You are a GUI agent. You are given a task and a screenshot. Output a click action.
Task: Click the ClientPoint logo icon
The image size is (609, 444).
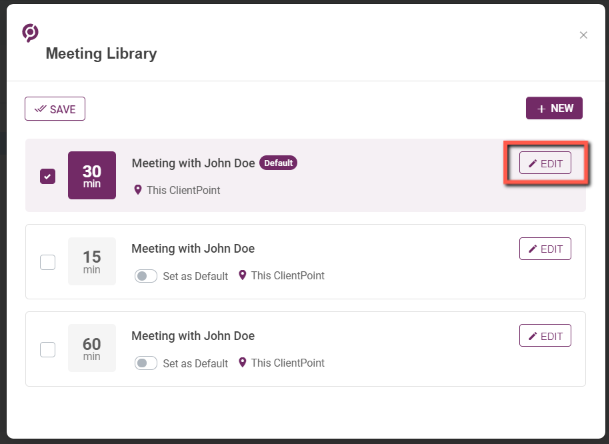pyautogui.click(x=30, y=33)
